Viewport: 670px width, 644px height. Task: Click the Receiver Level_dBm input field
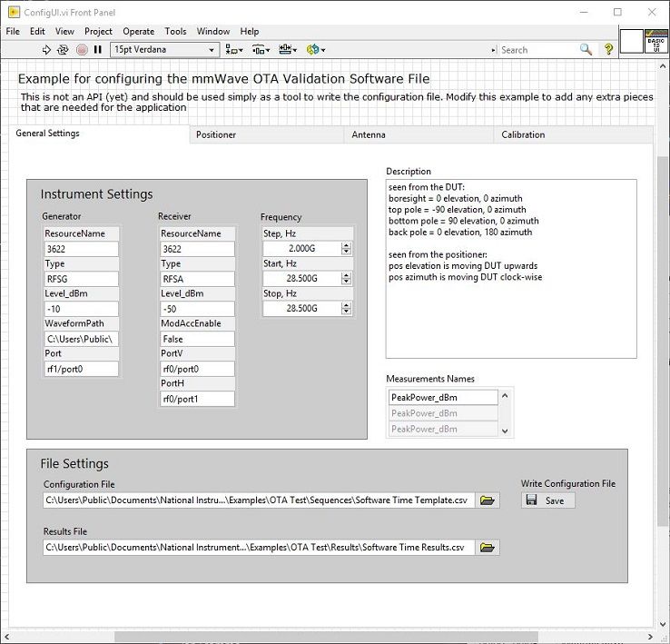point(196,309)
